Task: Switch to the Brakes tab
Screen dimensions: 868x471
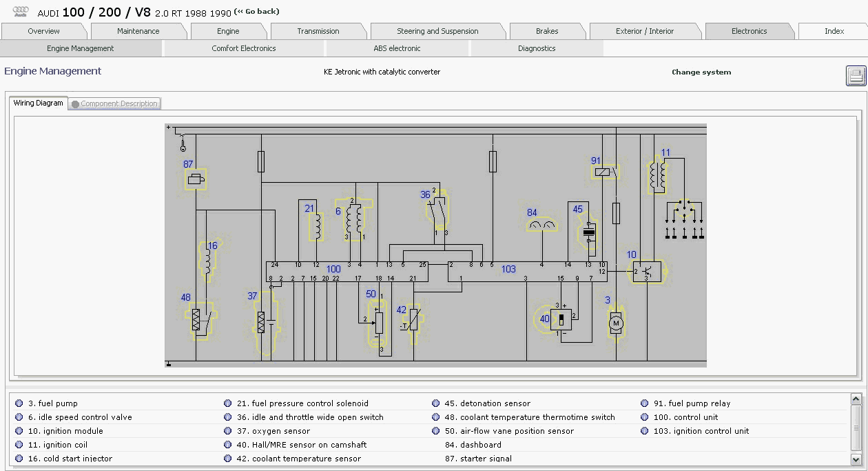Action: click(x=547, y=31)
